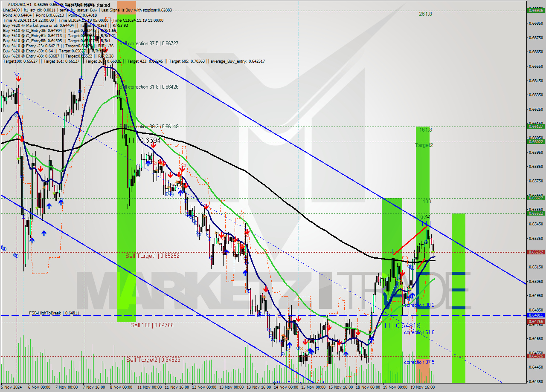Click the 'Sell correction 38.2 | 0.66148' label
Image resolution: width=546 pixels, height=392 pixels.
(x=149, y=127)
